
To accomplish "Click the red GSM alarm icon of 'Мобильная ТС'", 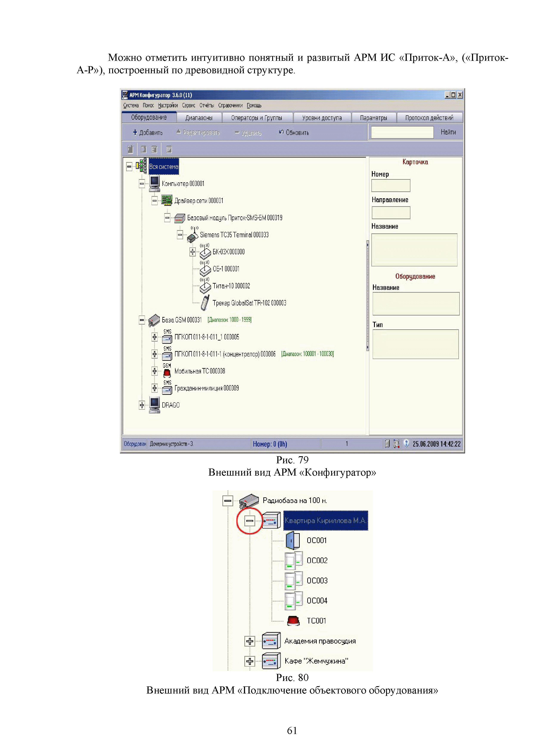I will tap(167, 371).
